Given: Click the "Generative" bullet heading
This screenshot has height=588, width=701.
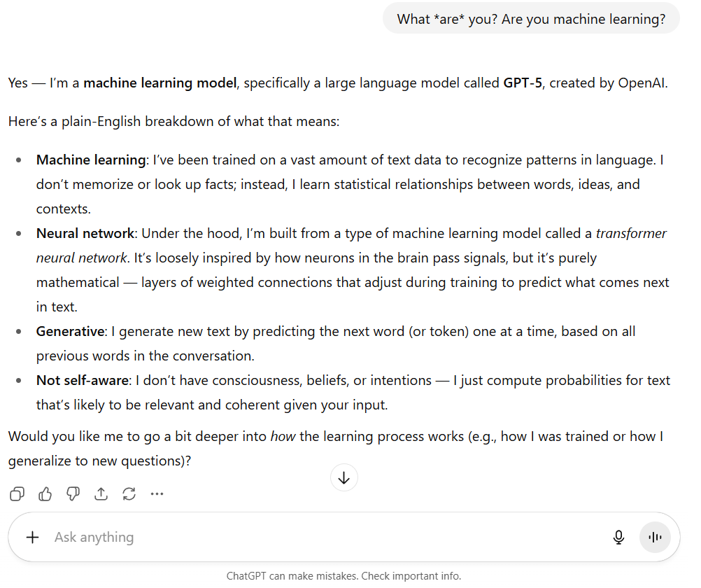Looking at the screenshot, I should (x=71, y=331).
